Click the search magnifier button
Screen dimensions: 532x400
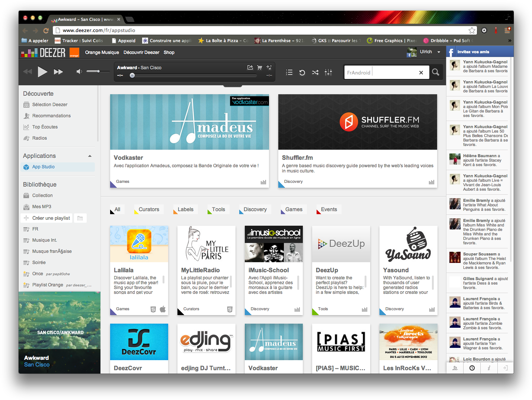tap(435, 72)
